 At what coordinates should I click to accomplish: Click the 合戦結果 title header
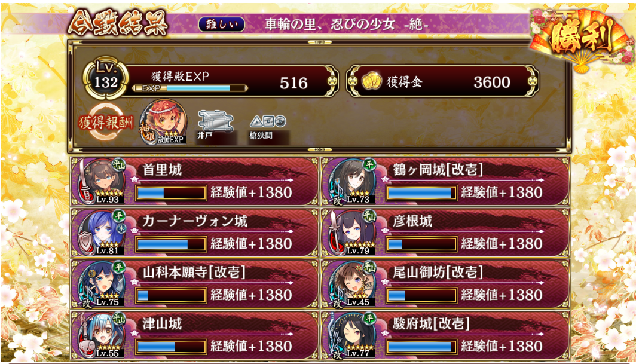(x=118, y=22)
